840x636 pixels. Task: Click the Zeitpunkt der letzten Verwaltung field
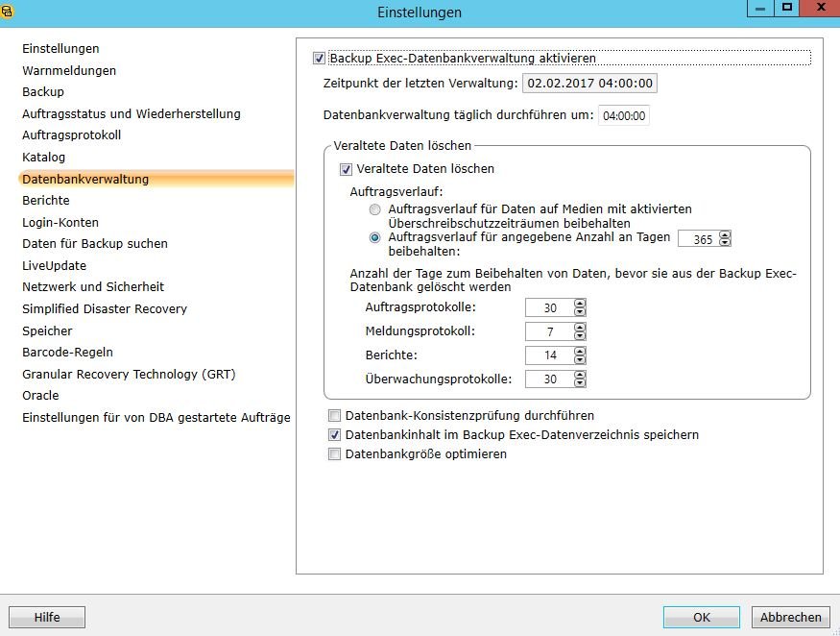(589, 84)
